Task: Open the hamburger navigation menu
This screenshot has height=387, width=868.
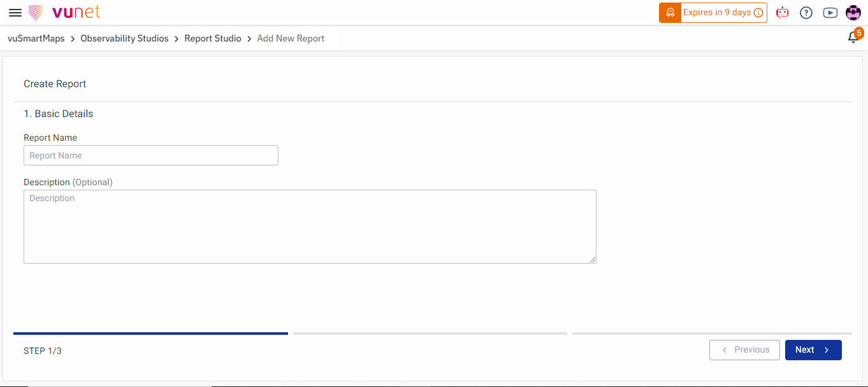Action: coord(15,13)
